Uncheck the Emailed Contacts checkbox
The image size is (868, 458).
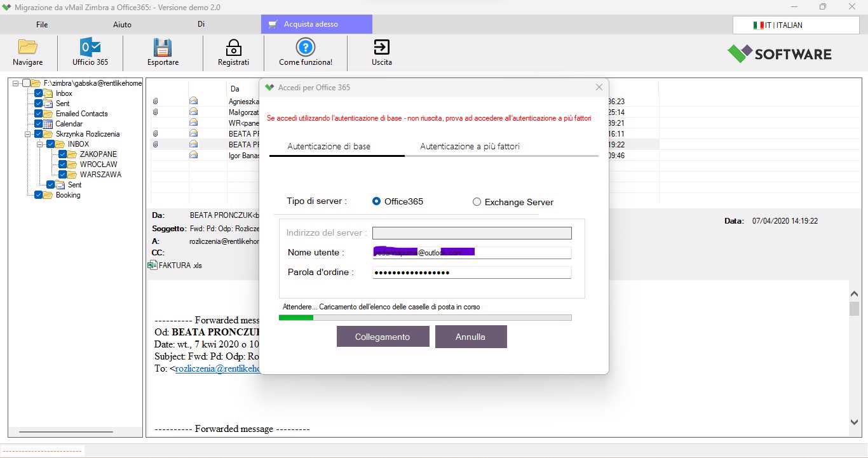click(x=39, y=114)
